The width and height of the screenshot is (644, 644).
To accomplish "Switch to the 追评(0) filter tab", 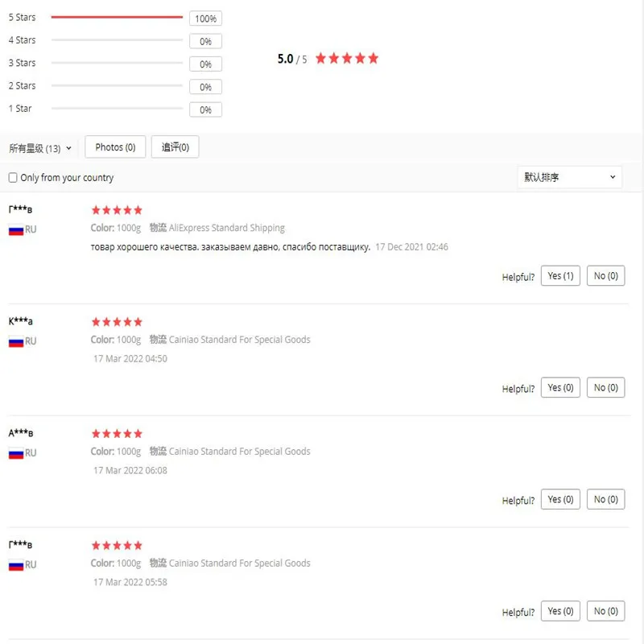I will tap(175, 147).
